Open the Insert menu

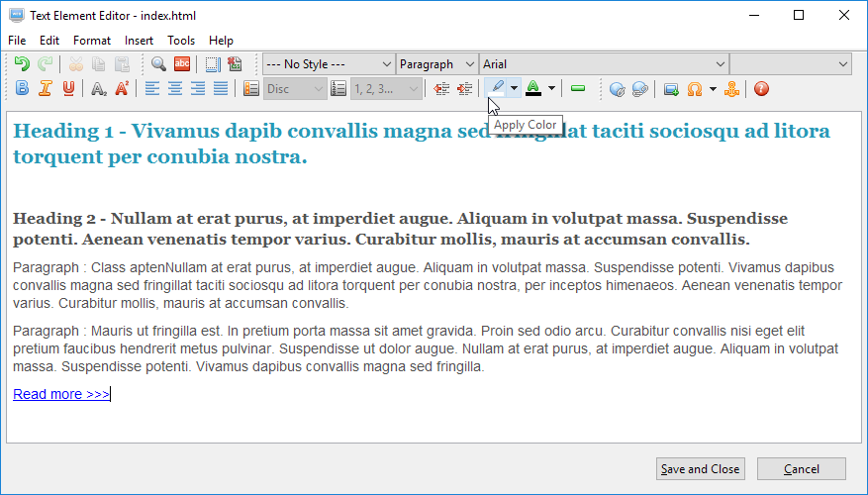139,41
